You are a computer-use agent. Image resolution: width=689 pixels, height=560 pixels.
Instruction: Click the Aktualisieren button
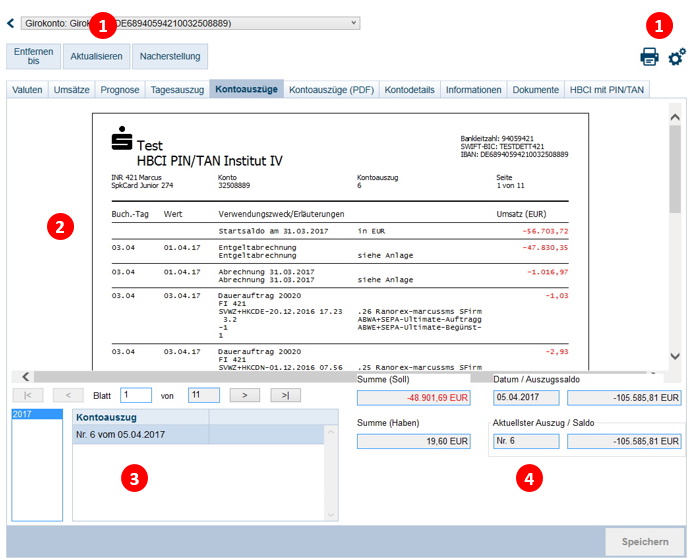point(97,56)
